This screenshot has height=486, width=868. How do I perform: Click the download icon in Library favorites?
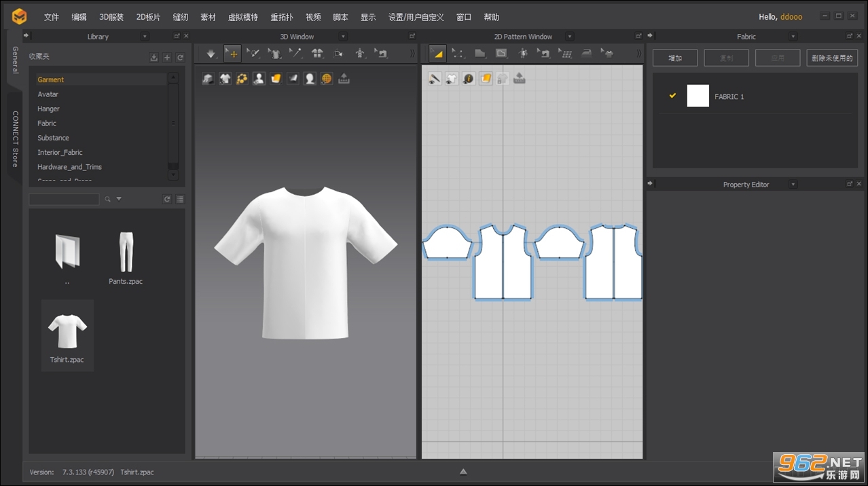154,58
